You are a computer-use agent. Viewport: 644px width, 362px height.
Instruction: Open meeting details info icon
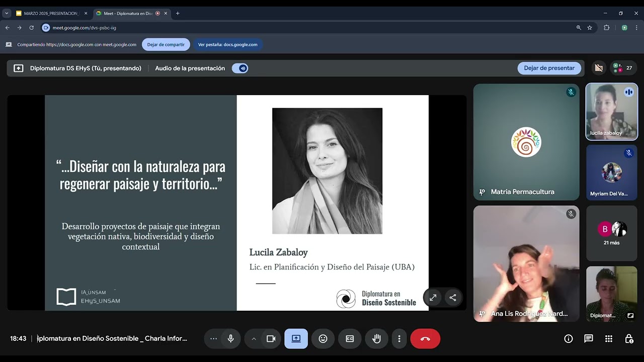point(569,339)
